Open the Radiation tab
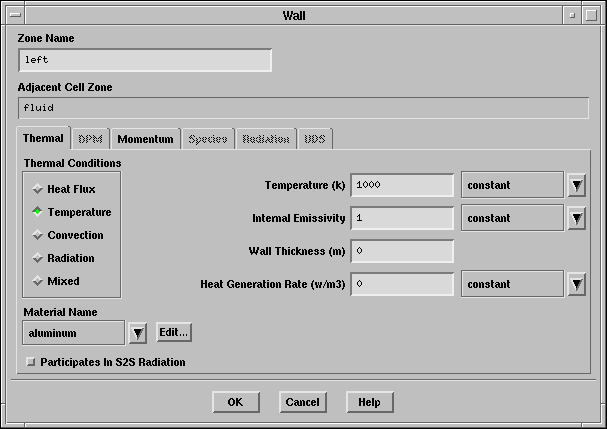607x429 pixels. (266, 139)
